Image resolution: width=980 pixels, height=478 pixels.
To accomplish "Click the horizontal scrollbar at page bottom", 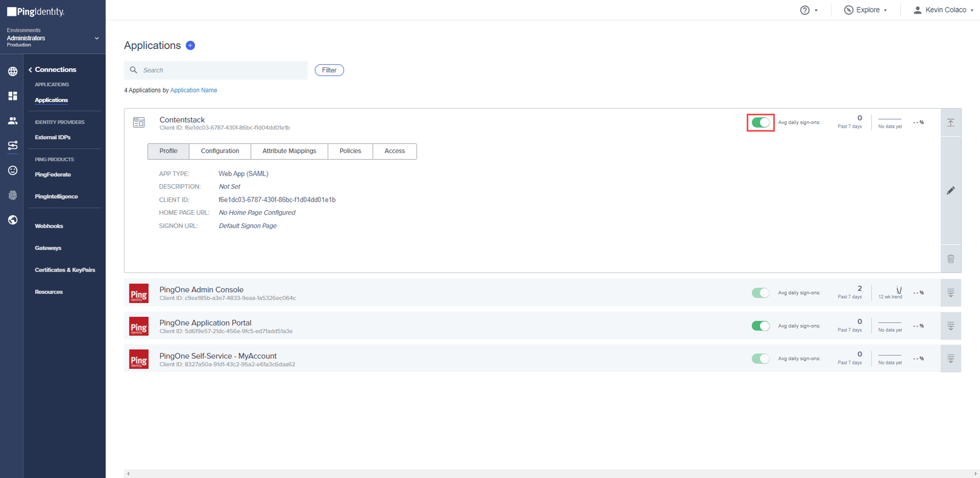I will [552, 473].
